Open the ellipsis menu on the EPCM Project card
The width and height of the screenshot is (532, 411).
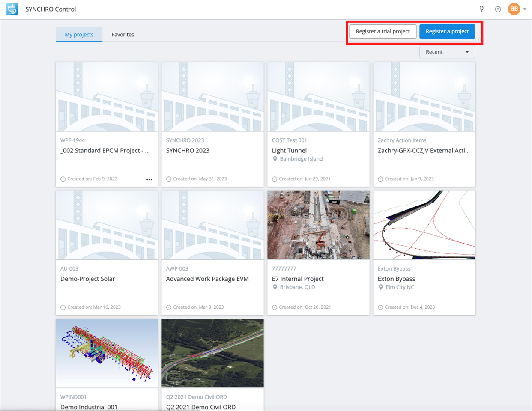tap(149, 179)
